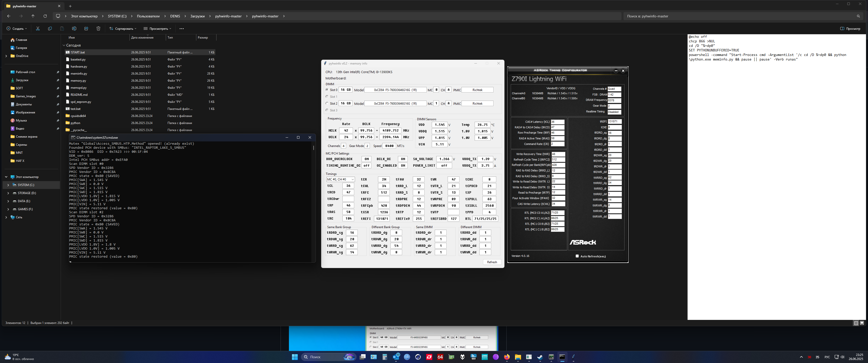
Task: Enable the Auto Refresh(sec) checkbox
Action: point(577,256)
